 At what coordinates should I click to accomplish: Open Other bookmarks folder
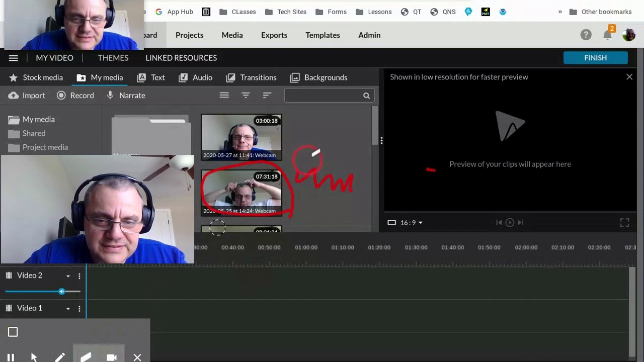600,12
